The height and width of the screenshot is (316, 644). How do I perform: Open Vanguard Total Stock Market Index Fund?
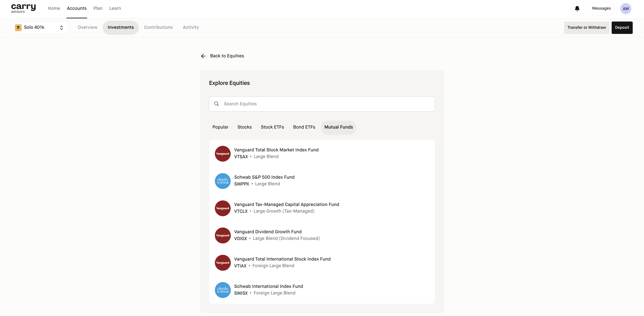322,154
